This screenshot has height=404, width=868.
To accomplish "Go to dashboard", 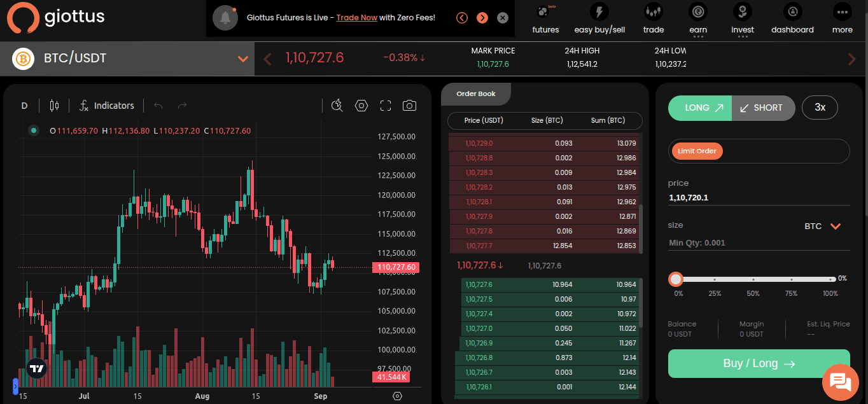I will [792, 18].
